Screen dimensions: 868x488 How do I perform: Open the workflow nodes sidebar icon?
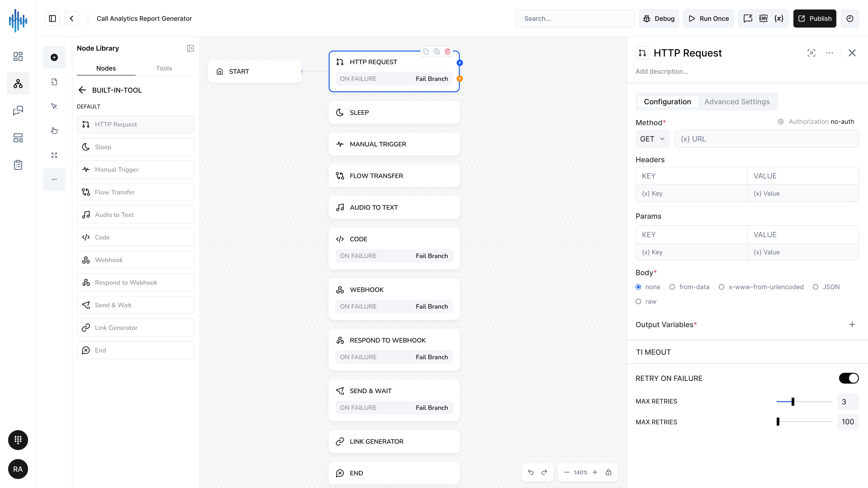18,84
